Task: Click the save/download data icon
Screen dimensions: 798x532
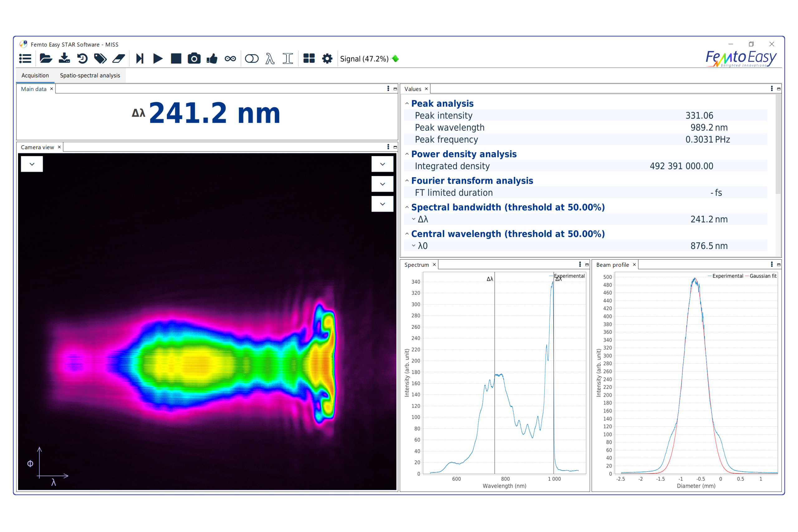Action: click(64, 59)
